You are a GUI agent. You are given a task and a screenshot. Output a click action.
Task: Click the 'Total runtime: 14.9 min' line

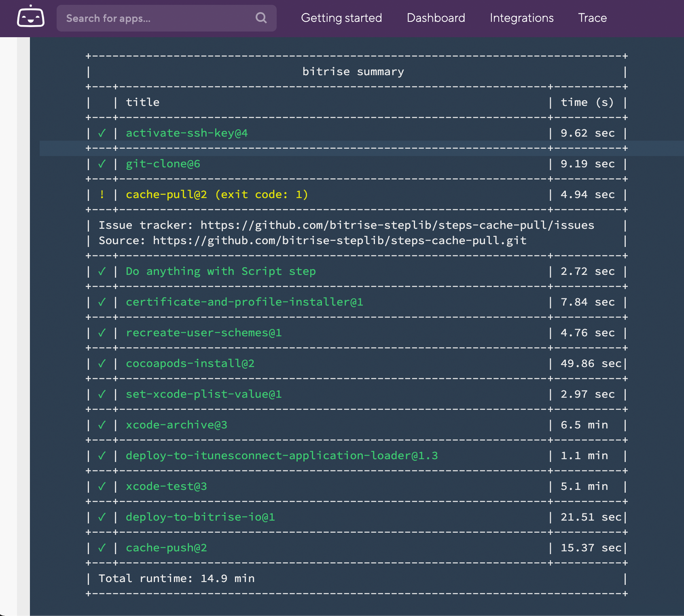click(x=177, y=578)
